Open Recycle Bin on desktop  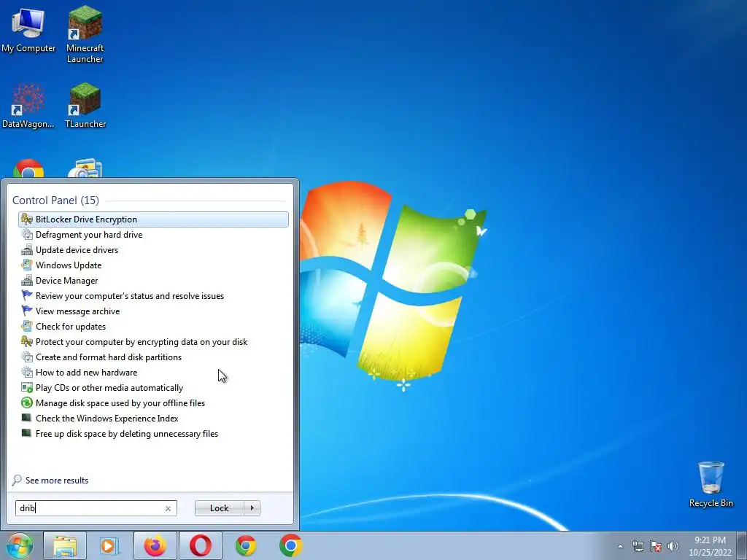(711, 484)
